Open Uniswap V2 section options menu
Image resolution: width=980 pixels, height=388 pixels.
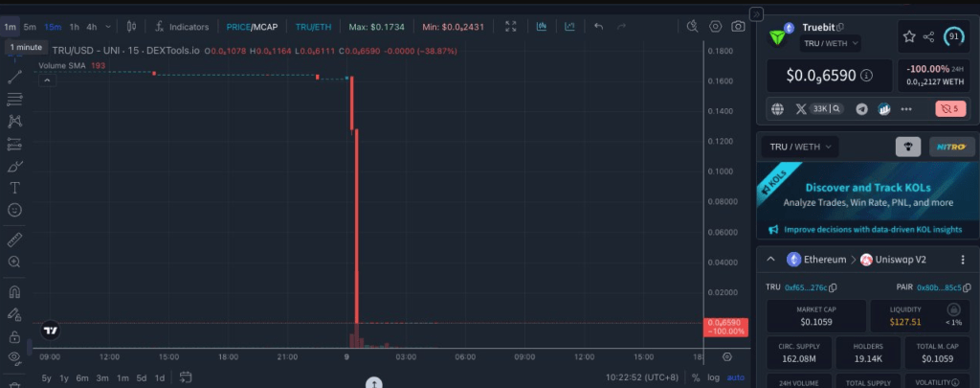click(963, 260)
